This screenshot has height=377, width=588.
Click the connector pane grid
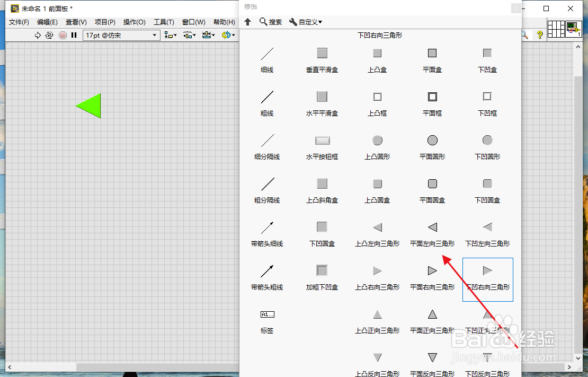tap(556, 29)
